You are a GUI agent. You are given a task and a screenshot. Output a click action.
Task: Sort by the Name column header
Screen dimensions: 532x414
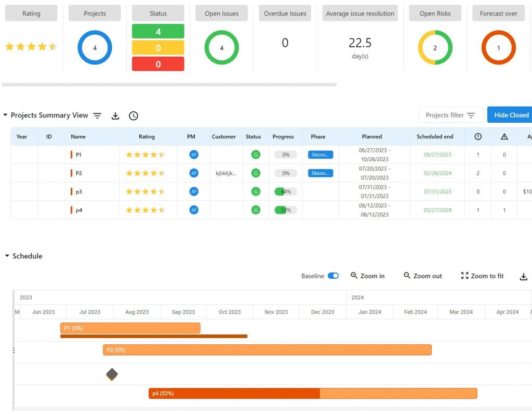tap(78, 137)
